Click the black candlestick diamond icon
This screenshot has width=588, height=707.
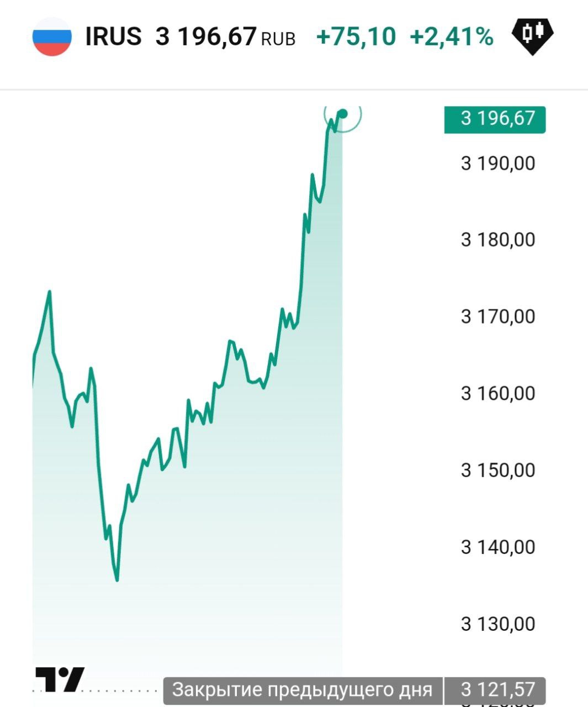[533, 36]
